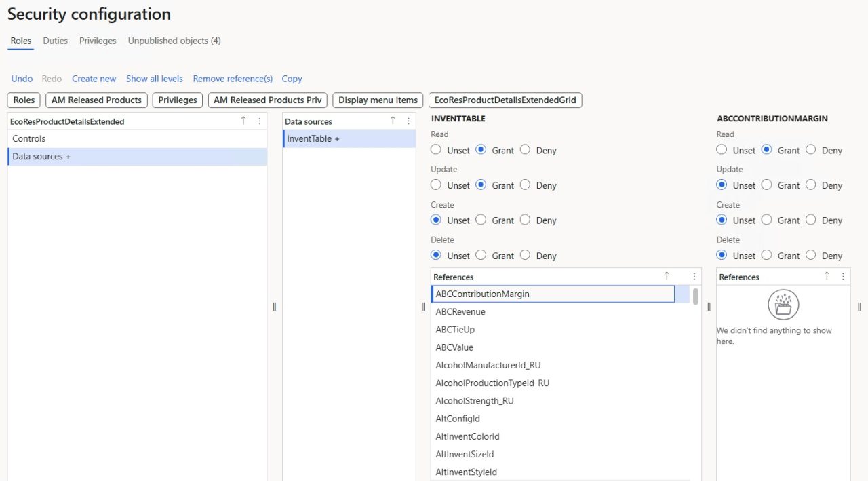868x481 pixels.
Task: Set ABCCONTRIBUTIONMARGIN Read permission to Unset
Action: pos(722,149)
